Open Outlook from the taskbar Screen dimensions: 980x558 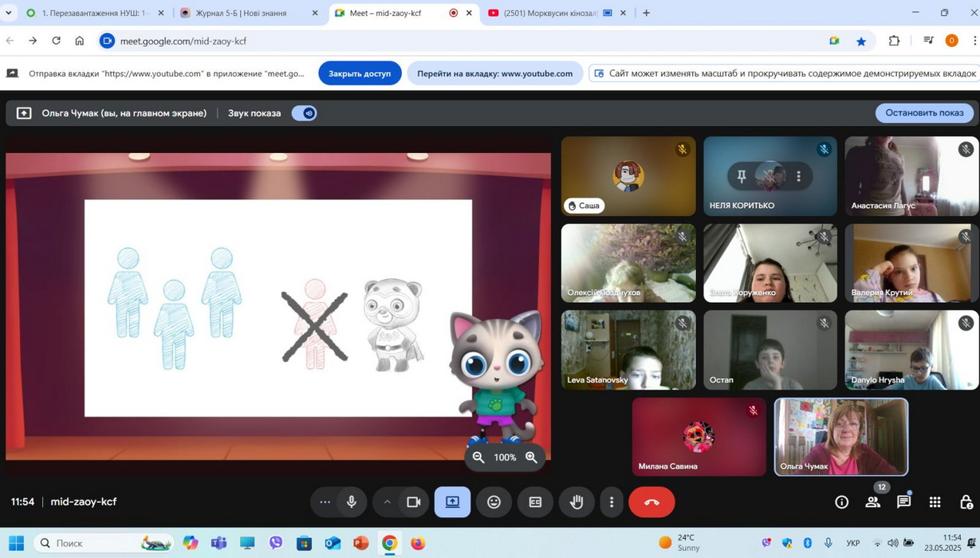click(x=333, y=543)
